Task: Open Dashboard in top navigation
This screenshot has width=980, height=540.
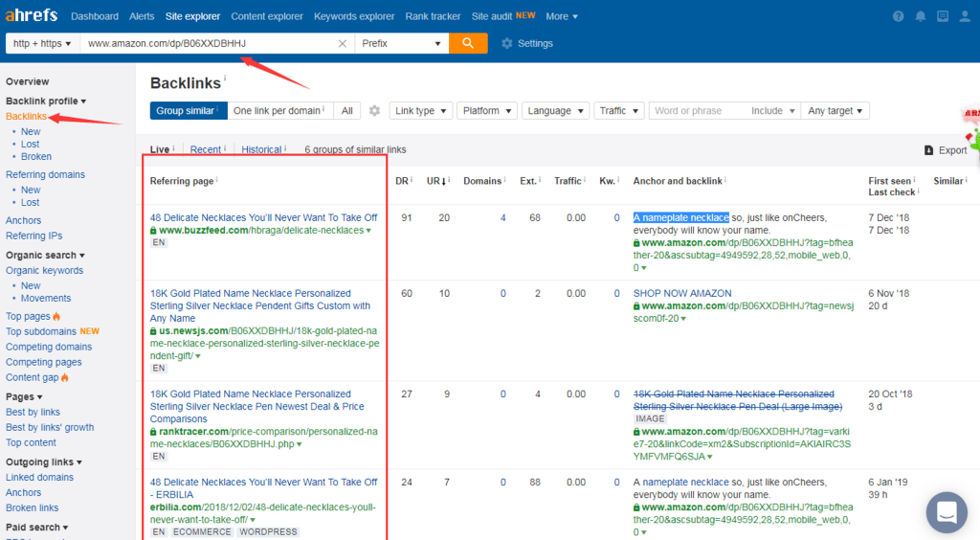Action: pos(95,16)
